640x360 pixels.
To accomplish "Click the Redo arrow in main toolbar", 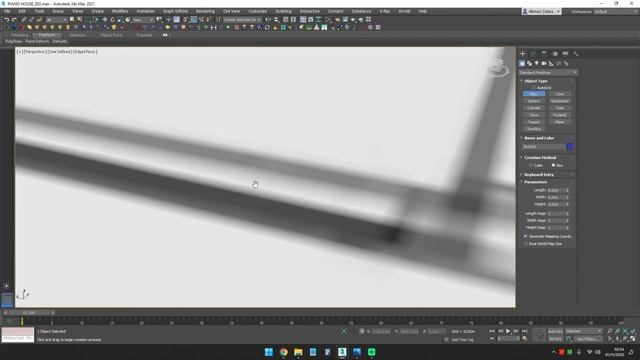I will [14, 20].
